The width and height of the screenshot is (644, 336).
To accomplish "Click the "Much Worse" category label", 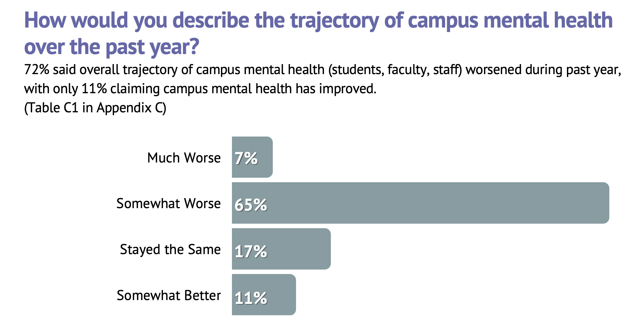I will click(x=184, y=158).
